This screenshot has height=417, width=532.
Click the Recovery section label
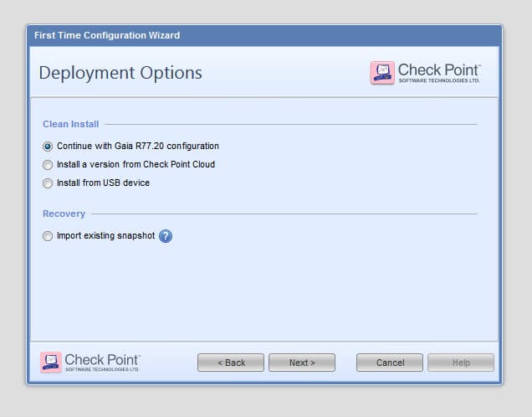coord(64,214)
